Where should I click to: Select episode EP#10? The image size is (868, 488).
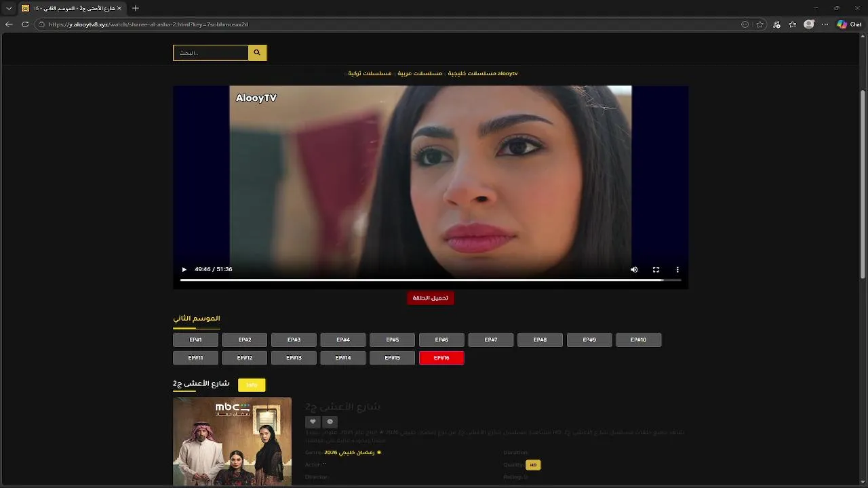(x=639, y=340)
